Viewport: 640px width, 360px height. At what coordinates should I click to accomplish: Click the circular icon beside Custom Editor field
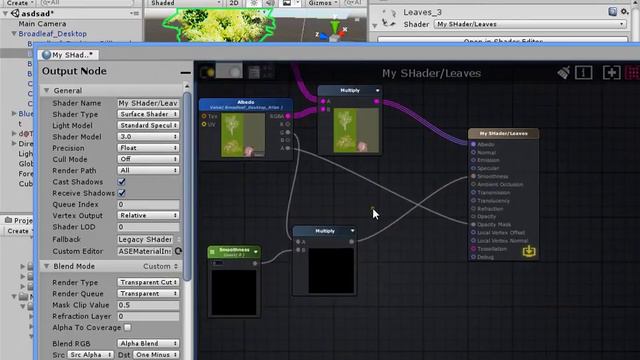pyautogui.click(x=178, y=251)
